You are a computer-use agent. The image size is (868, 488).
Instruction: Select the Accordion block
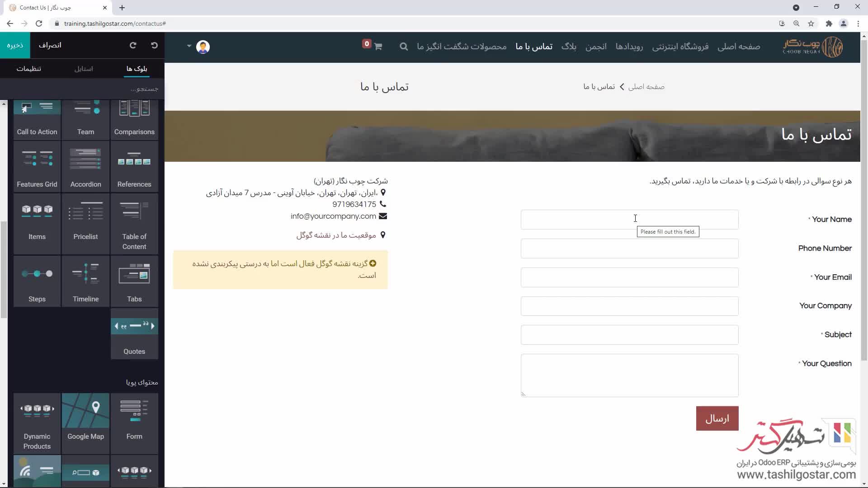(x=85, y=167)
